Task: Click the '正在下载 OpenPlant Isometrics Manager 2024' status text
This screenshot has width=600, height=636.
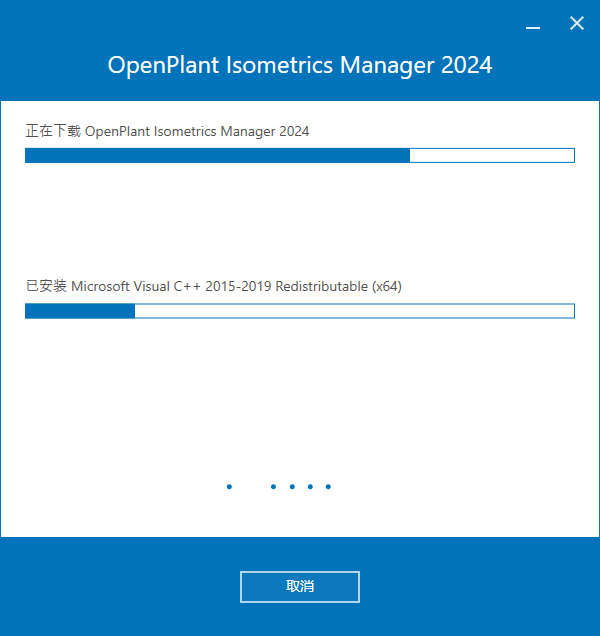Action: 167,131
